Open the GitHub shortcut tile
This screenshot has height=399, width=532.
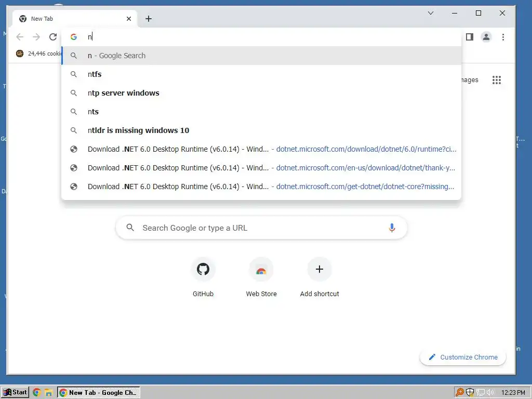pos(203,278)
